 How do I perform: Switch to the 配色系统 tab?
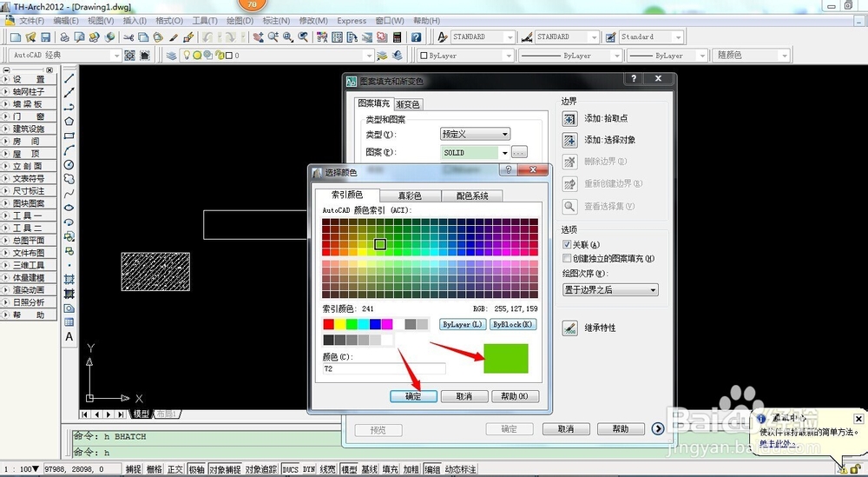click(472, 195)
